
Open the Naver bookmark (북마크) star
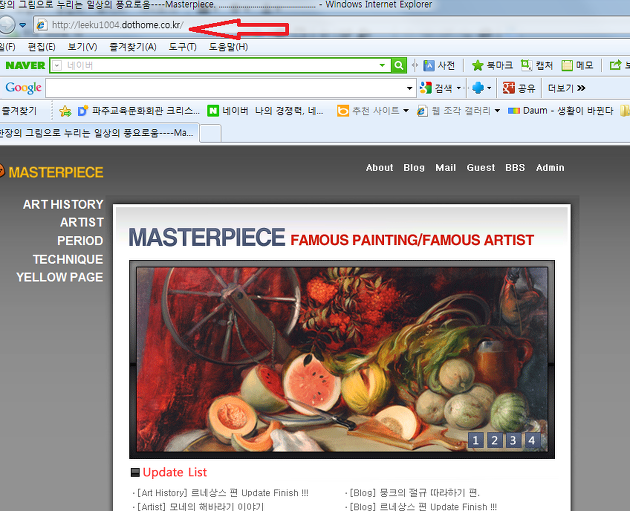(x=492, y=65)
